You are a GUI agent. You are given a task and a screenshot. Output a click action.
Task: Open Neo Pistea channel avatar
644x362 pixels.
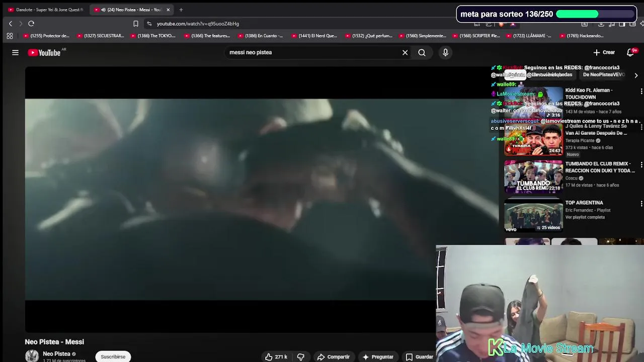click(32, 356)
